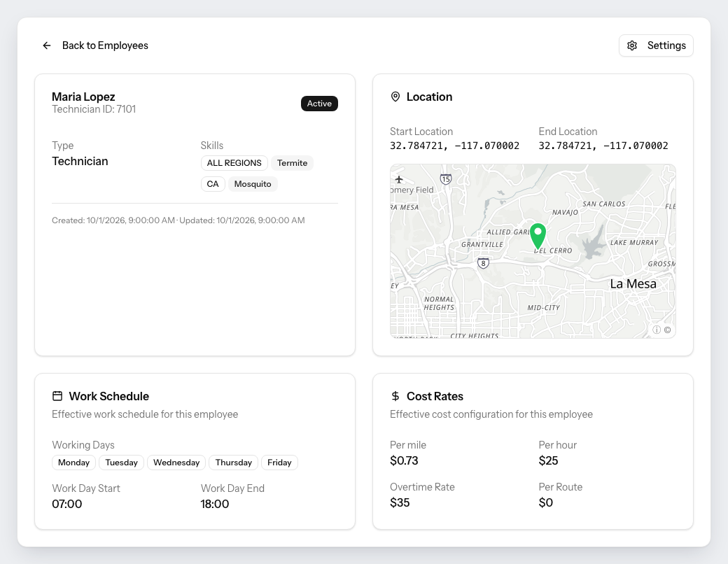Open the Settings button
Screen dimensions: 728x564
pyautogui.click(x=656, y=45)
